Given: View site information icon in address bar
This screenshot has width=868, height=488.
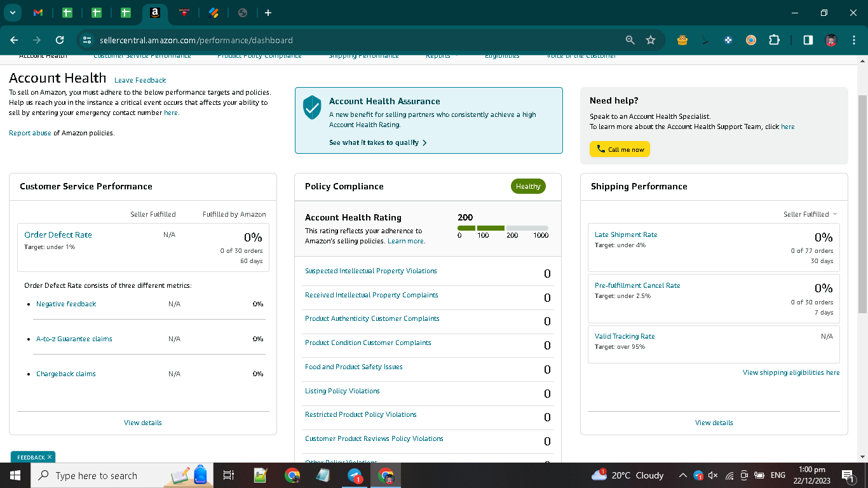Looking at the screenshot, I should point(87,40).
